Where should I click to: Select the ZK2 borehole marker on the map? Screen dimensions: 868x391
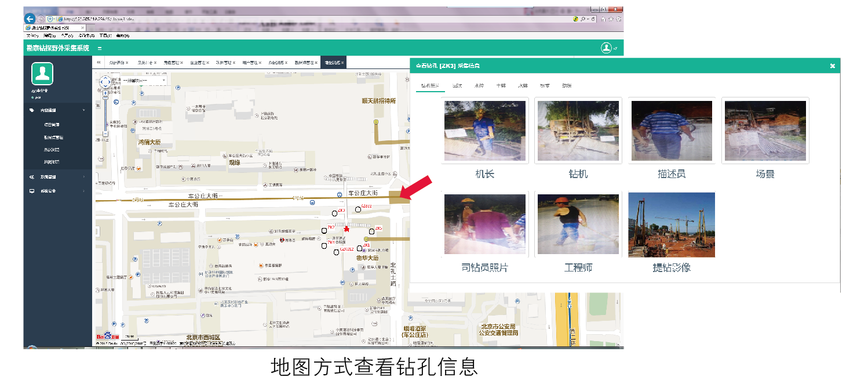tap(324, 230)
